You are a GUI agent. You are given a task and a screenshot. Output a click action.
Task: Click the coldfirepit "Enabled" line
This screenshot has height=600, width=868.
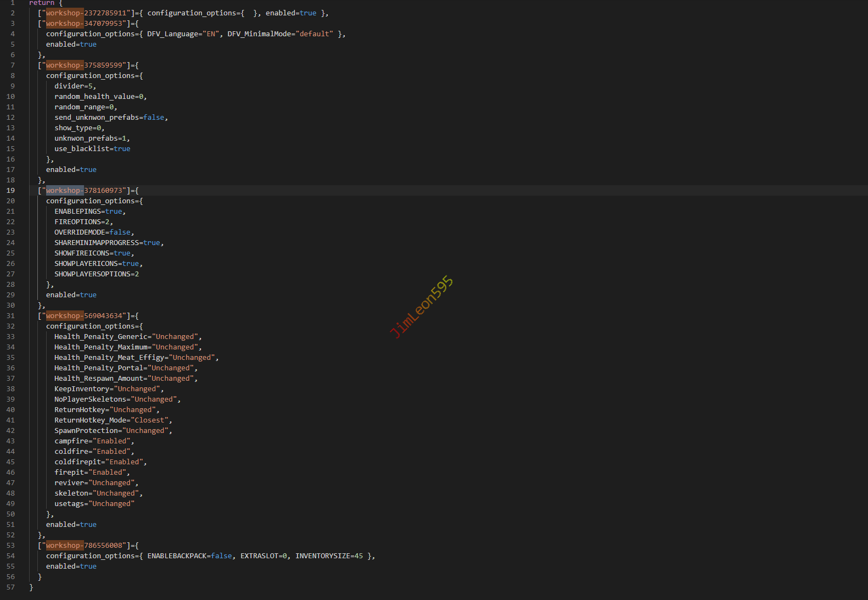[x=100, y=462]
